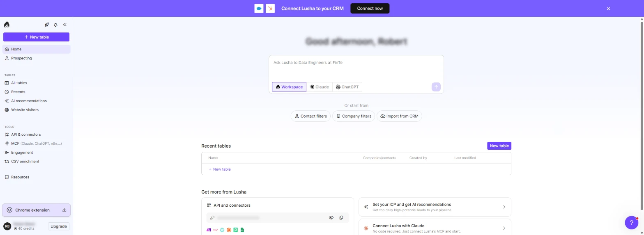Open Prospecting in the sidebar
644x235 pixels.
[x=36, y=58]
